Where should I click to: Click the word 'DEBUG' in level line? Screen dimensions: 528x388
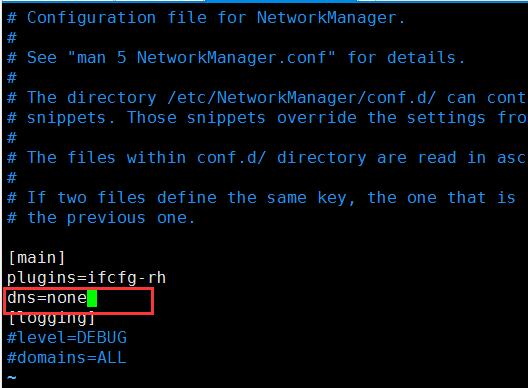102,338
